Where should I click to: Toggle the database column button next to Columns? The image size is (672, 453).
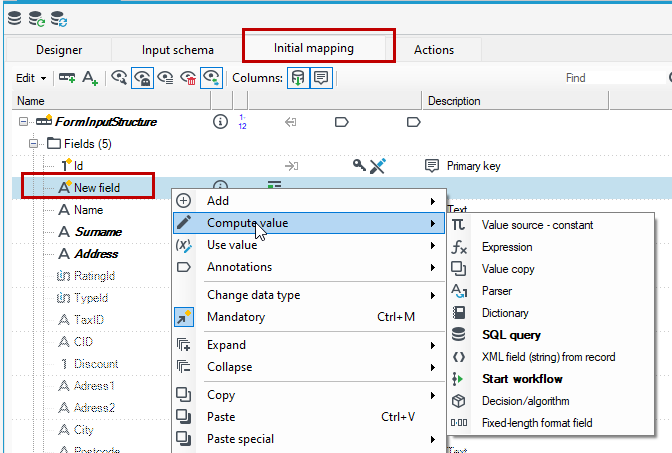click(x=298, y=78)
